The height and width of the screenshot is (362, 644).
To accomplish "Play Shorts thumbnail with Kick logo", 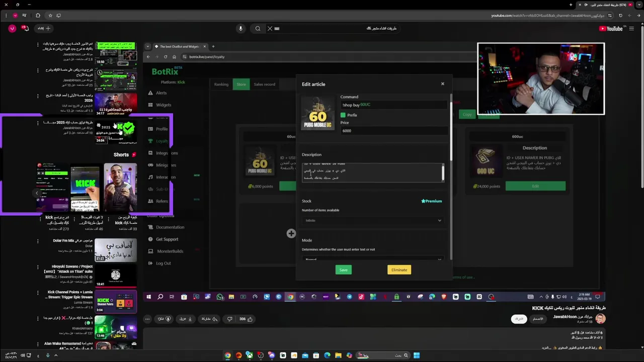I will tap(85, 188).
